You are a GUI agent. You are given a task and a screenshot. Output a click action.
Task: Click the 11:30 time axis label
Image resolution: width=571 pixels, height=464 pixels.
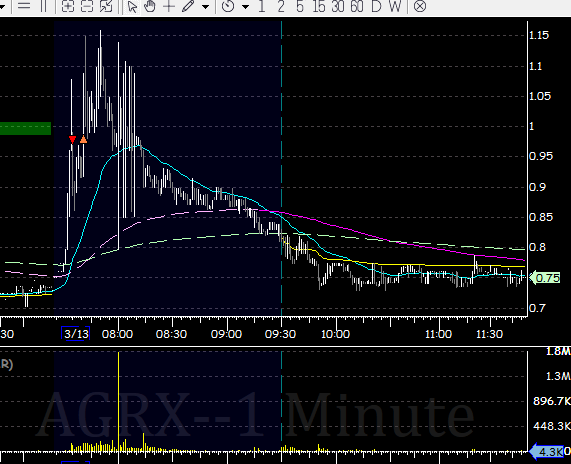[x=489, y=334]
